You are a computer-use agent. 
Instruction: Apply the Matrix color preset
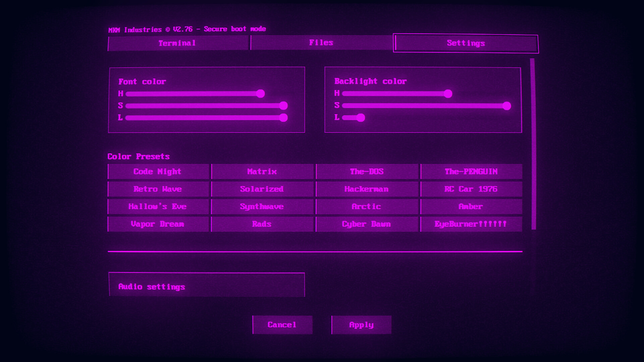(x=262, y=172)
